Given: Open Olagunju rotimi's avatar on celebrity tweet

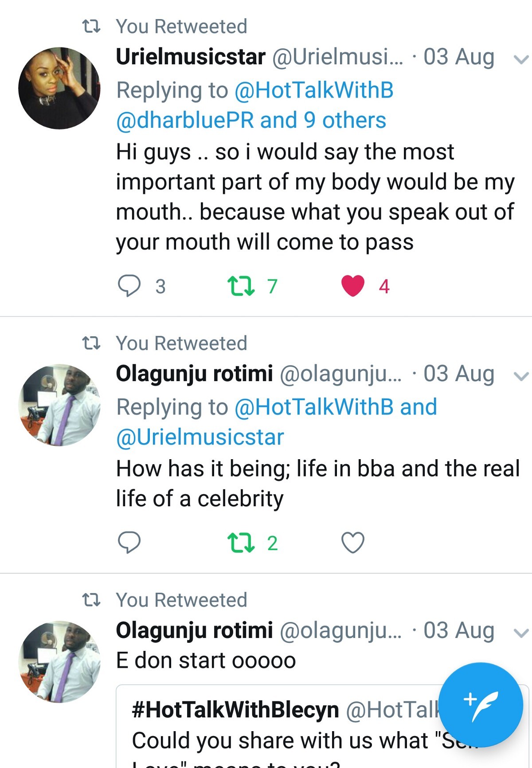Looking at the screenshot, I should (x=59, y=405).
